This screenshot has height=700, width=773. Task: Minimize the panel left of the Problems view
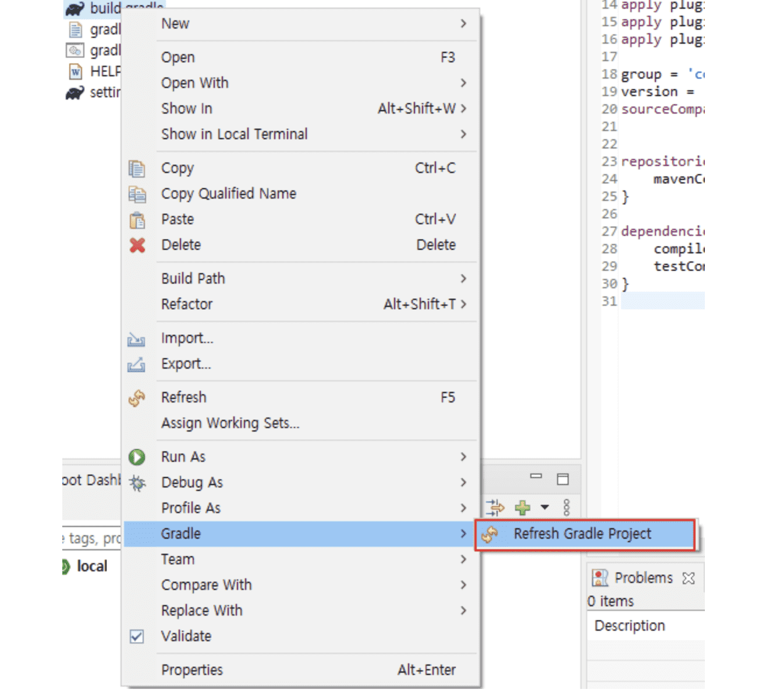536,476
